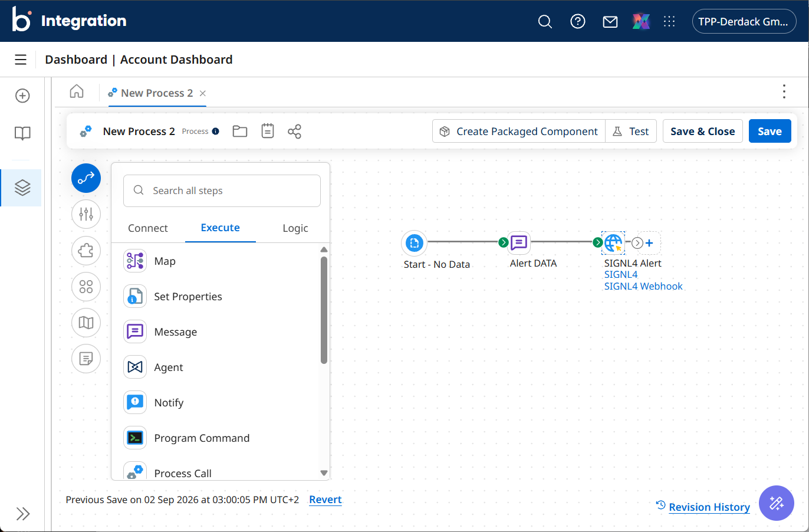Select the stacked layers sidebar icon
The height and width of the screenshot is (532, 809).
22,188
